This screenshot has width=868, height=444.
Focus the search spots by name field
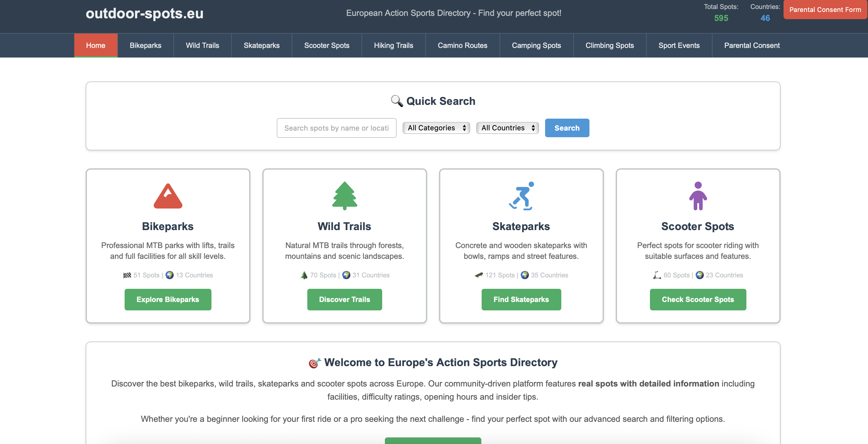click(336, 128)
